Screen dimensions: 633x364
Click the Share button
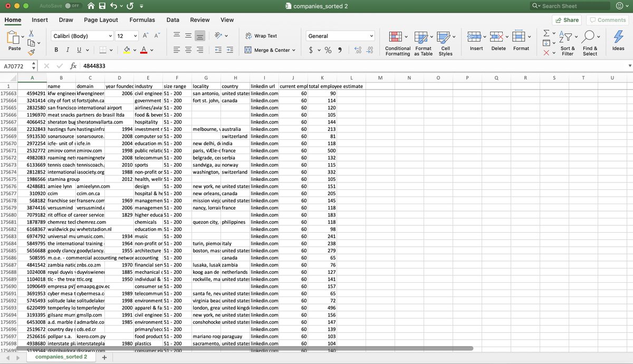pyautogui.click(x=567, y=20)
